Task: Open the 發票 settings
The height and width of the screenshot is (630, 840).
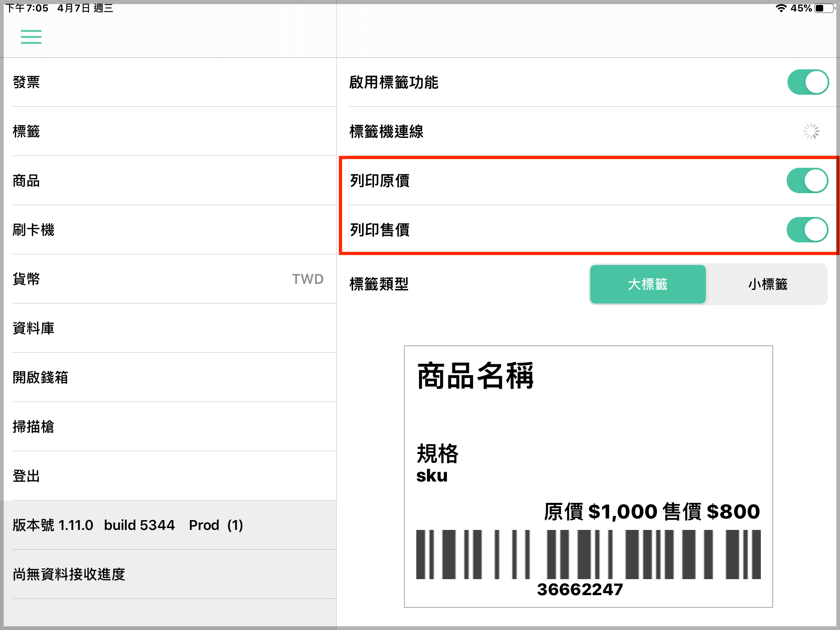Action: (170, 82)
